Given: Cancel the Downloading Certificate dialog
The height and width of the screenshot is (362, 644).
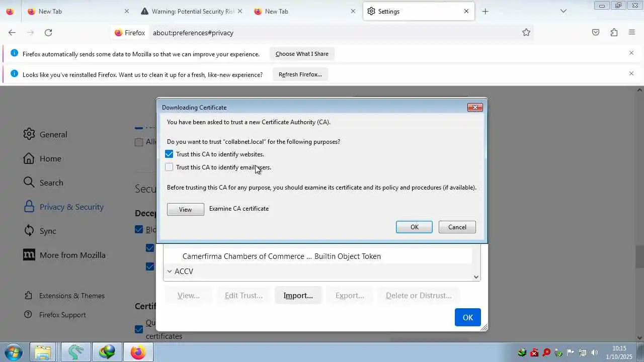Looking at the screenshot, I should (x=457, y=227).
